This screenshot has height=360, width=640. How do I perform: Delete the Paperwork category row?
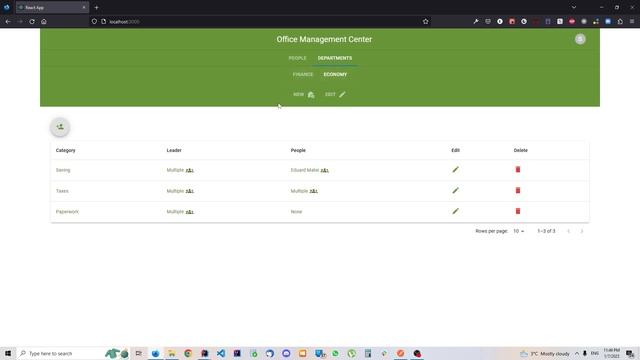pos(518,211)
